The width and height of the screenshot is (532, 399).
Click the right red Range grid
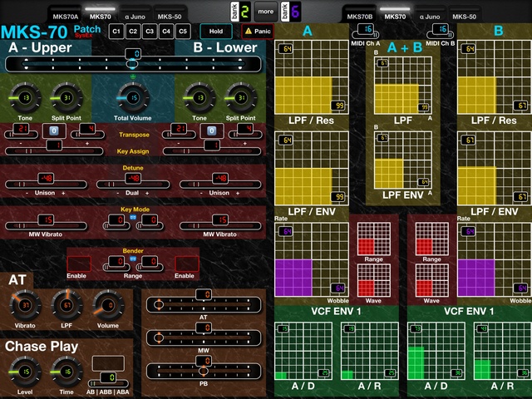[432, 239]
